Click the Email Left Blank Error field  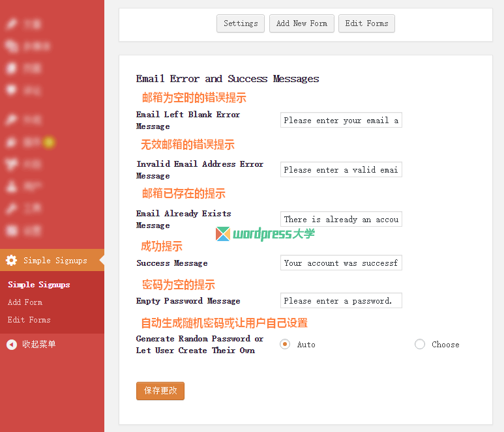click(341, 121)
